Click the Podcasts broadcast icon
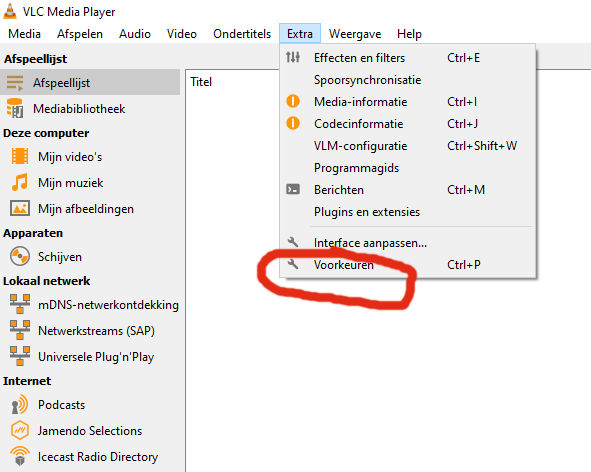The width and height of the screenshot is (591, 472). 20,405
